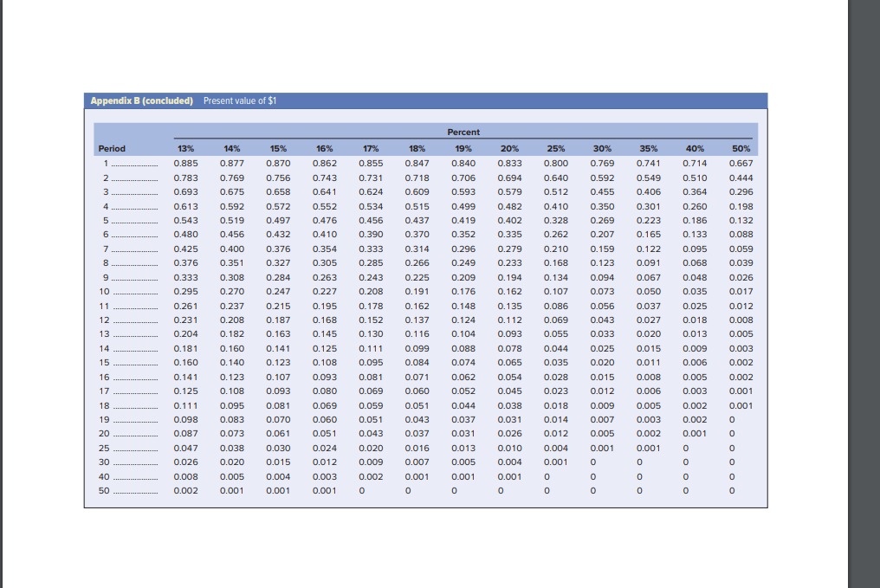The height and width of the screenshot is (588, 880).
Task: Click 0.031 in Period 20, 19% column
Action: pyautogui.click(x=463, y=434)
